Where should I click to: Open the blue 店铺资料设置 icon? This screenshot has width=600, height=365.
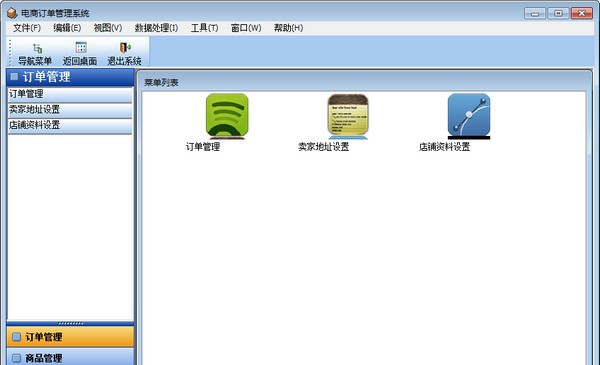[x=469, y=116]
